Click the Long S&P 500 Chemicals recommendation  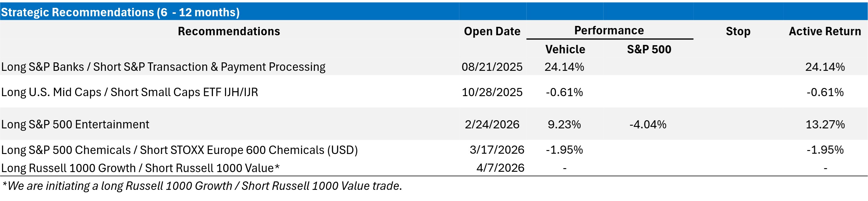pos(179,150)
